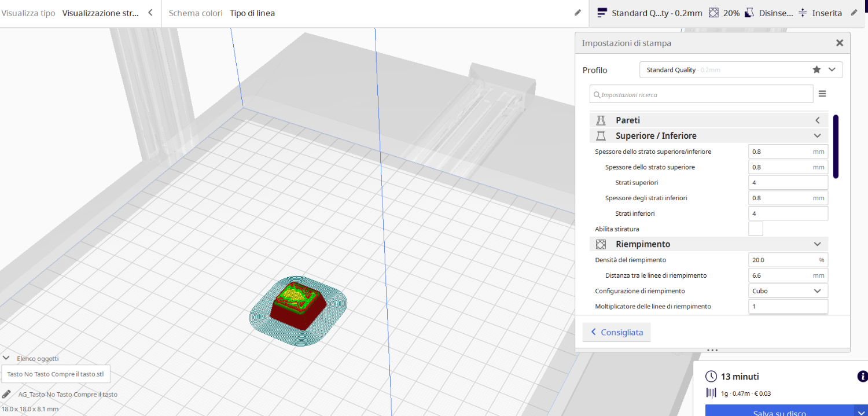The width and height of the screenshot is (868, 416).
Task: Click the 18.0 x 18.0 x 8.1 mm dimensions
Action: click(x=30, y=409)
